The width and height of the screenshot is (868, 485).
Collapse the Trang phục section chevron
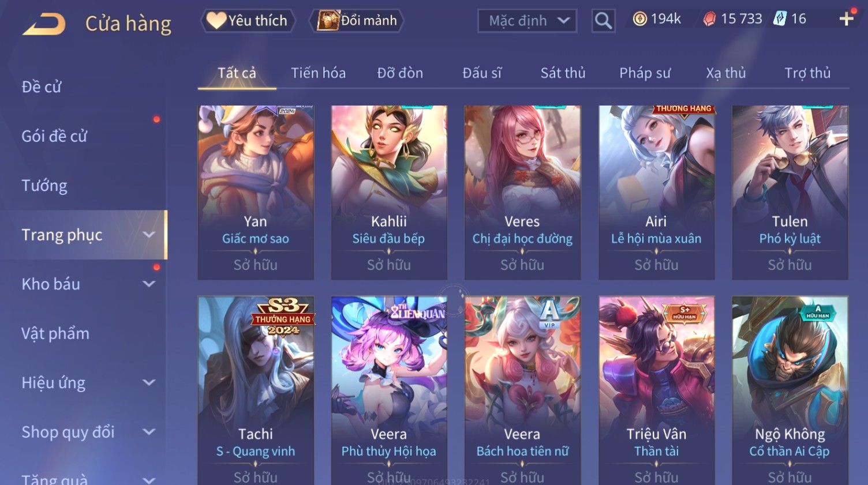point(149,235)
